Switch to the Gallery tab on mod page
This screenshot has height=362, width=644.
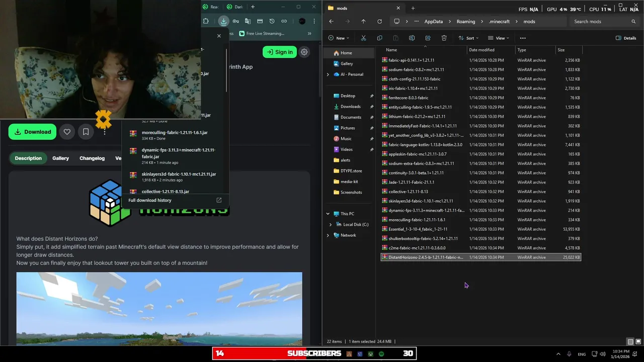click(60, 158)
